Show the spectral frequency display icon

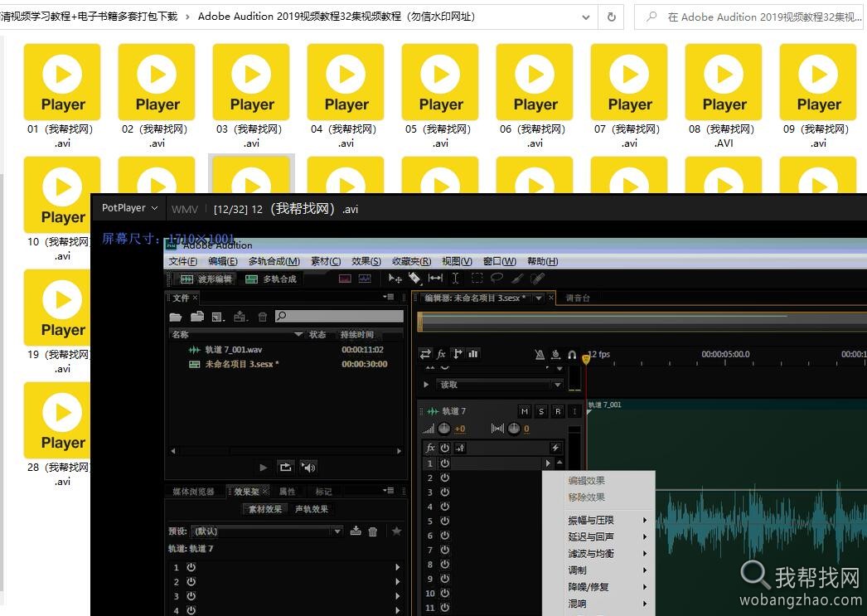[x=345, y=279]
